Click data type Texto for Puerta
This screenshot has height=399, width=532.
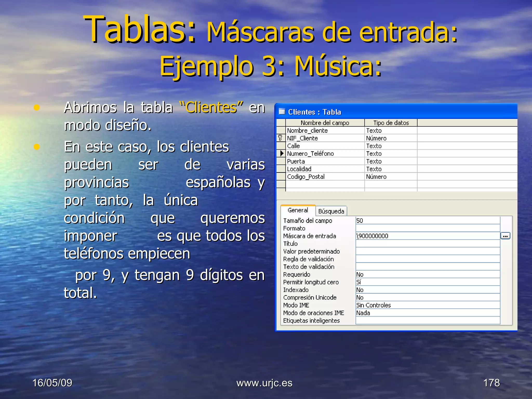click(391, 161)
